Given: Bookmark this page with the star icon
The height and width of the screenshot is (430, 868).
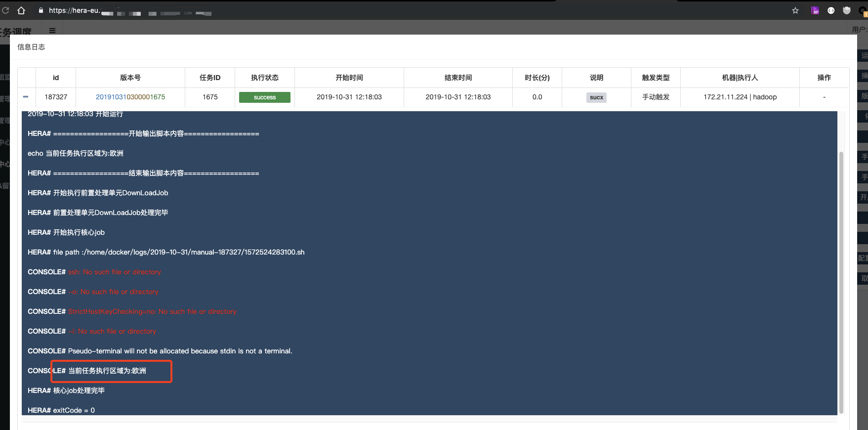Looking at the screenshot, I should (x=795, y=10).
